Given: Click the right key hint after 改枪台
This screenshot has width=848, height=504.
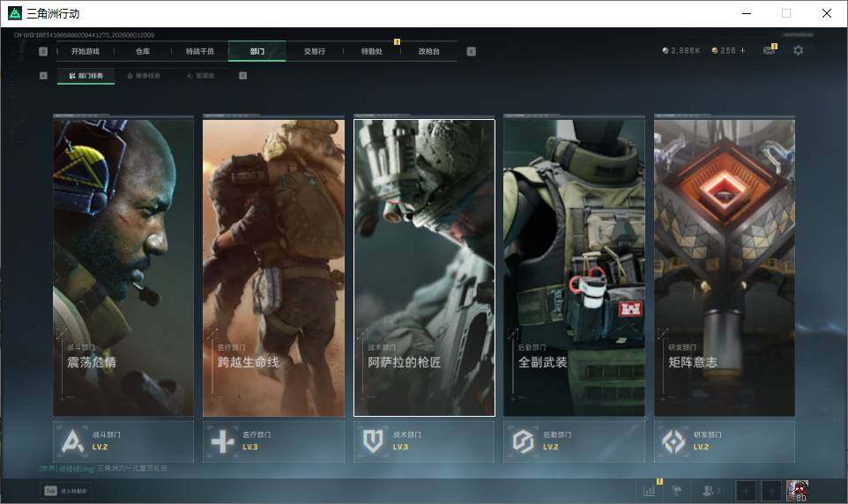Looking at the screenshot, I should click(x=471, y=51).
